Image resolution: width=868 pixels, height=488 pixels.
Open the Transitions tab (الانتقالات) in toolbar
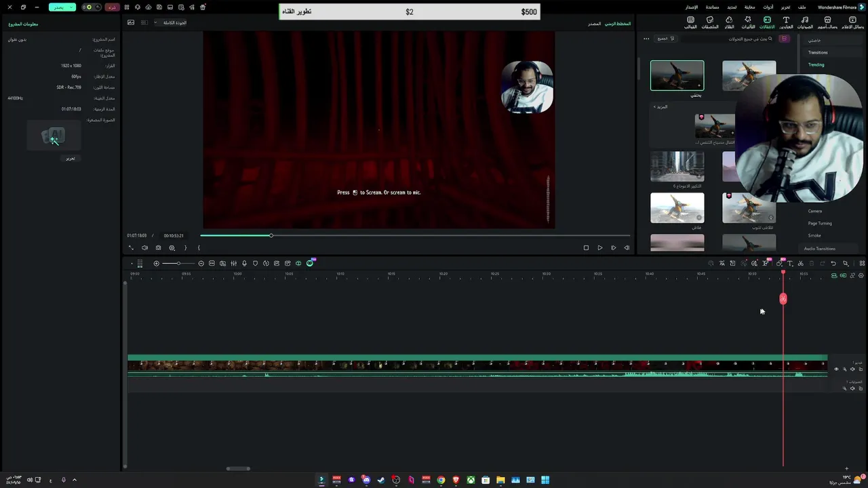[767, 22]
